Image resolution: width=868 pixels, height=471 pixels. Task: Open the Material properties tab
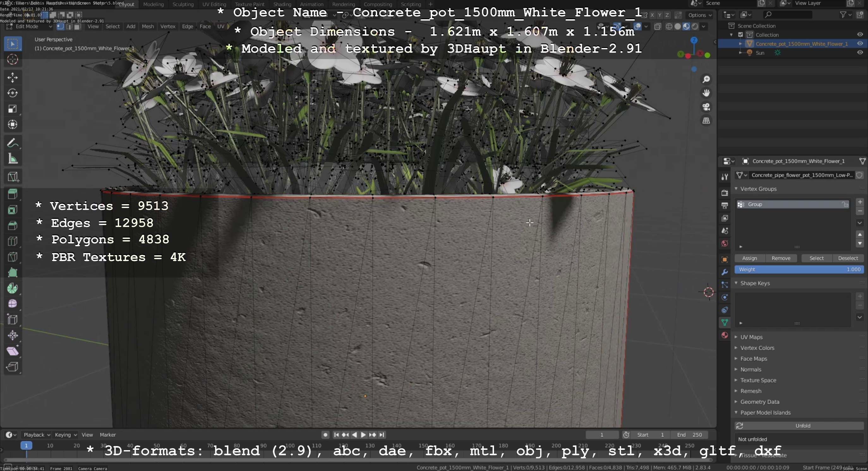(x=725, y=335)
